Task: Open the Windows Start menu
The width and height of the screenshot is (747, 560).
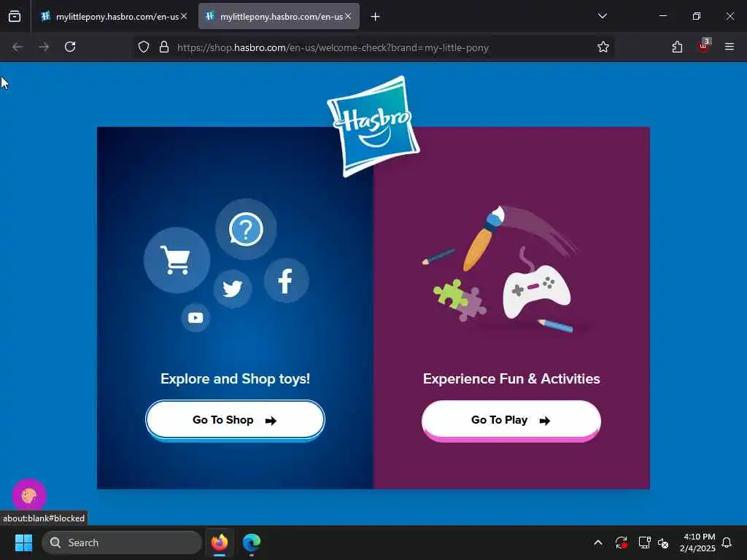Action: (23, 542)
